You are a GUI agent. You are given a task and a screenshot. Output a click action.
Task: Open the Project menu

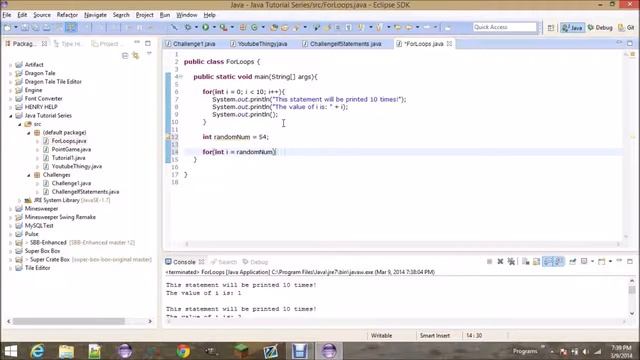[x=144, y=15]
